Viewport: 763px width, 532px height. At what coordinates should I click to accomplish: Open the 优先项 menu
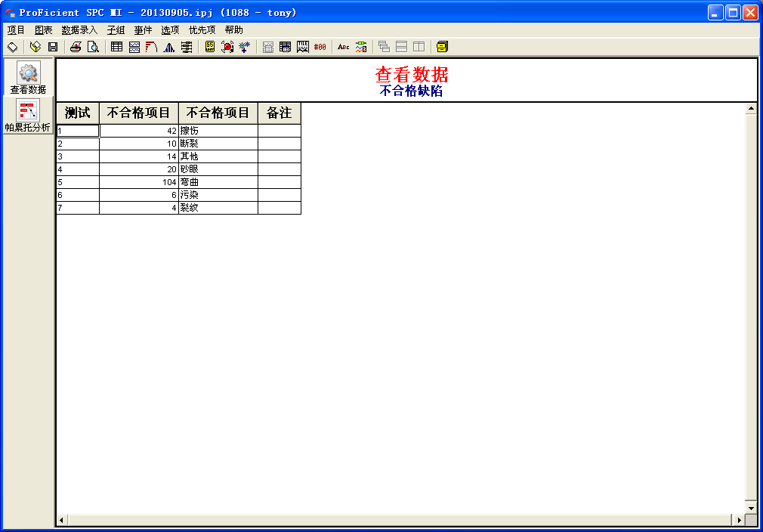coord(202,30)
